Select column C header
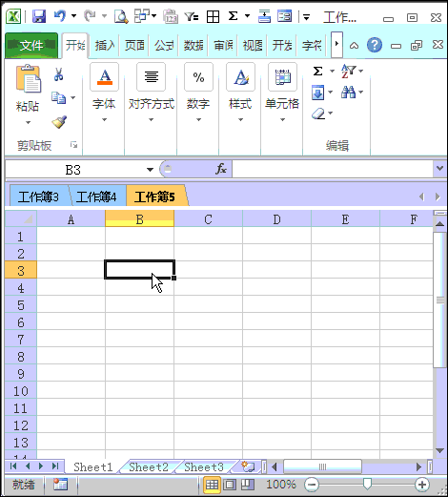The height and width of the screenshot is (497, 448). coord(208,219)
